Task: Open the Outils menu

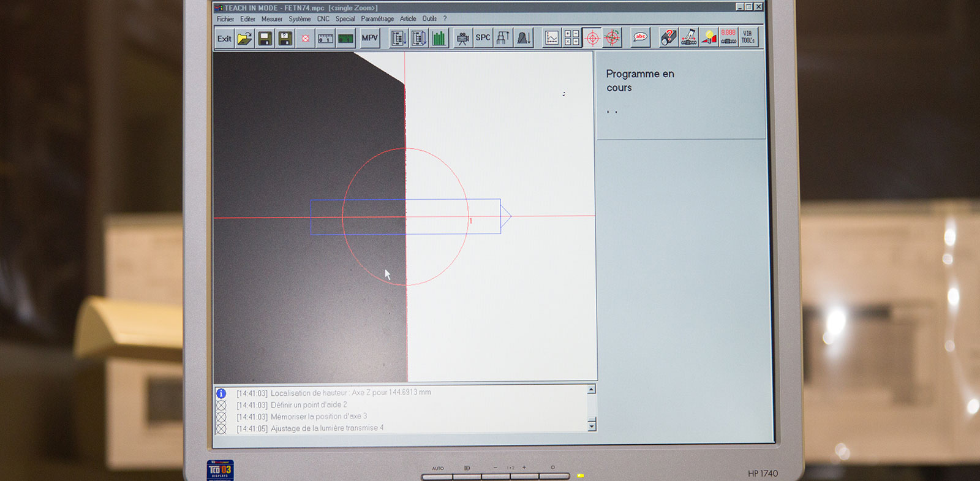Action: 429,19
